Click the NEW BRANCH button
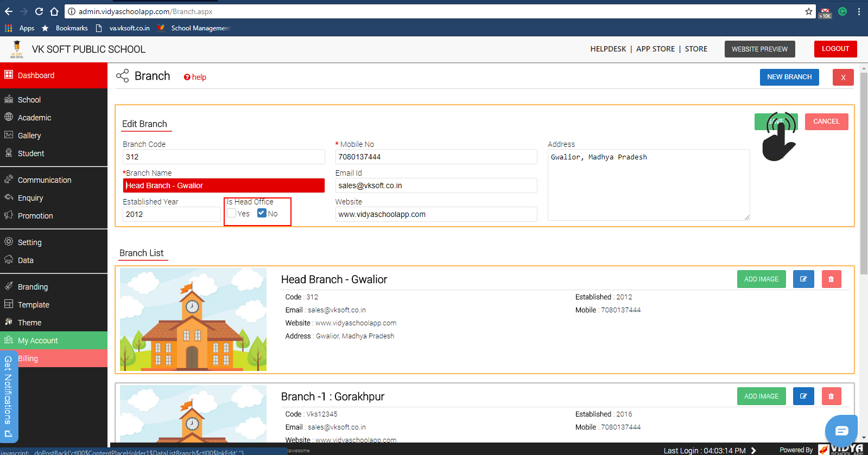This screenshot has width=868, height=455. (789, 77)
